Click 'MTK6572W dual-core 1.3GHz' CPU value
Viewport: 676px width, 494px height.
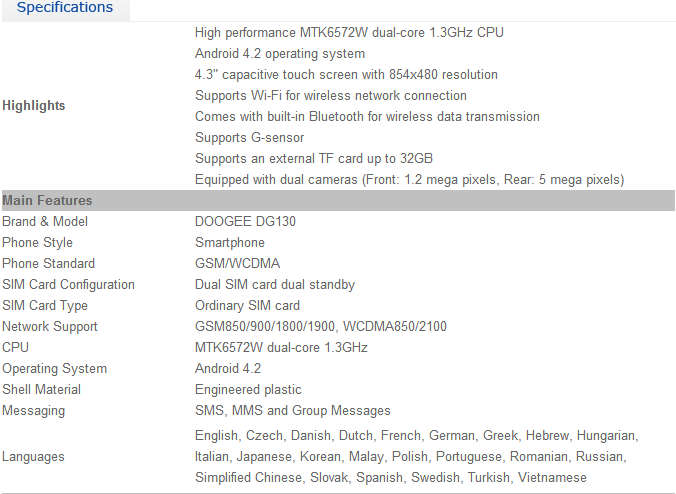click(x=281, y=347)
